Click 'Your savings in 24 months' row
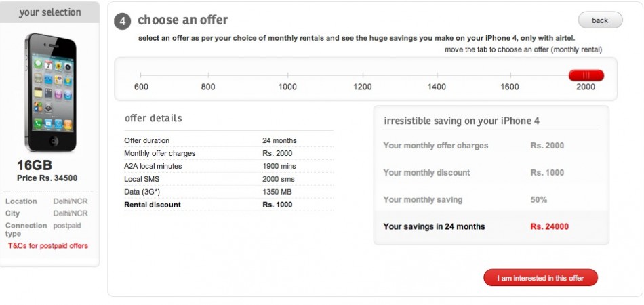The width and height of the screenshot is (644, 305). pyautogui.click(x=491, y=226)
